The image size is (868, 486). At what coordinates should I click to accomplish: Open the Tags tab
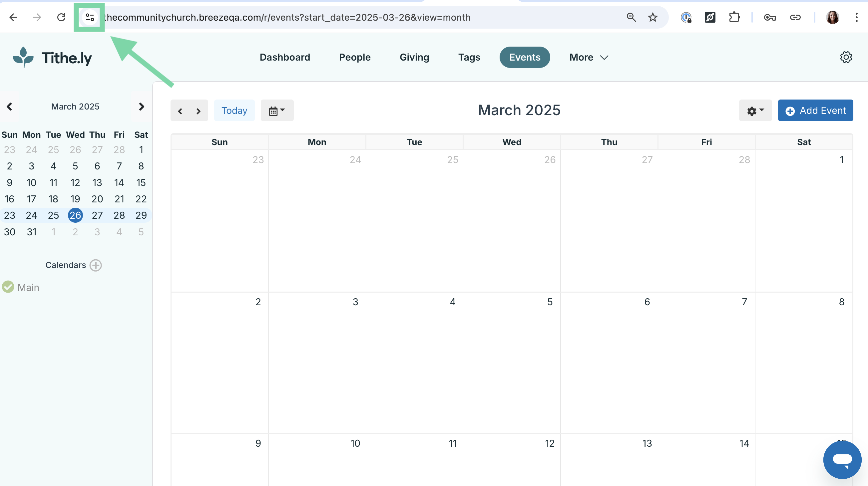pyautogui.click(x=469, y=57)
